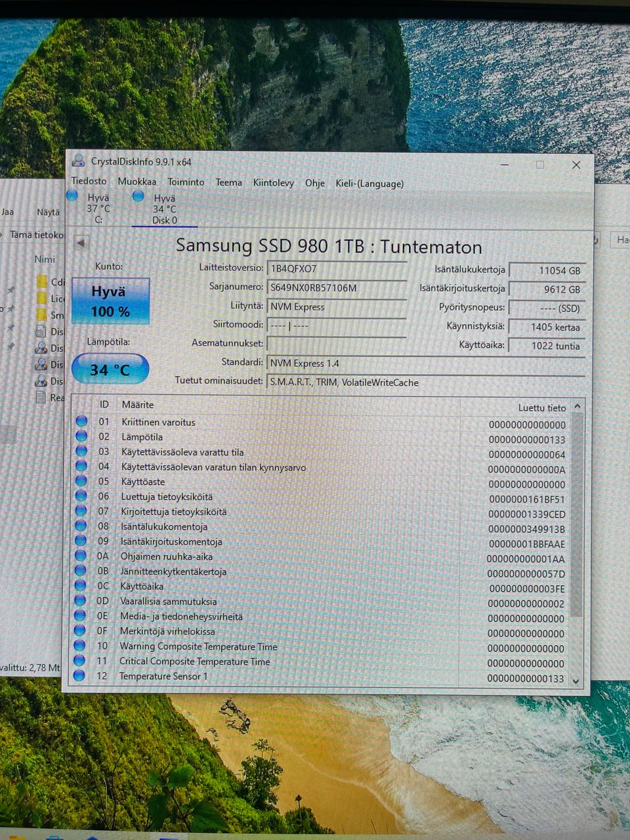Image resolution: width=630 pixels, height=840 pixels.
Task: Click the Käynnistyksiä value 1405 kertaa
Action: pyautogui.click(x=547, y=327)
